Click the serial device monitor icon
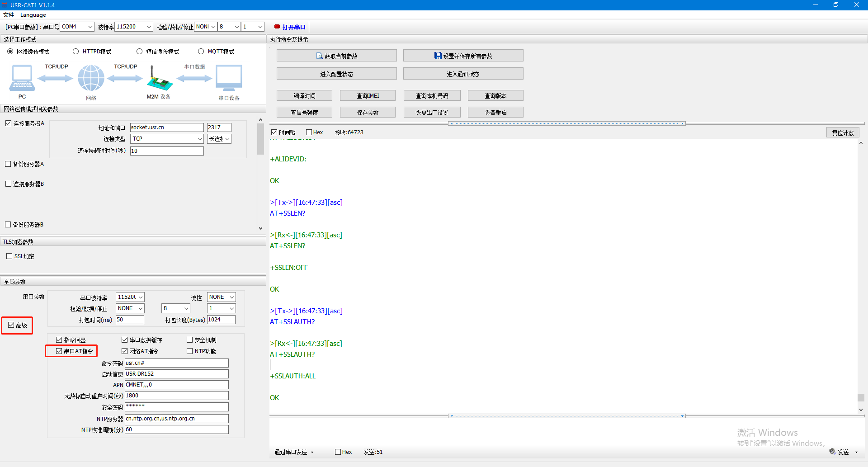 229,78
